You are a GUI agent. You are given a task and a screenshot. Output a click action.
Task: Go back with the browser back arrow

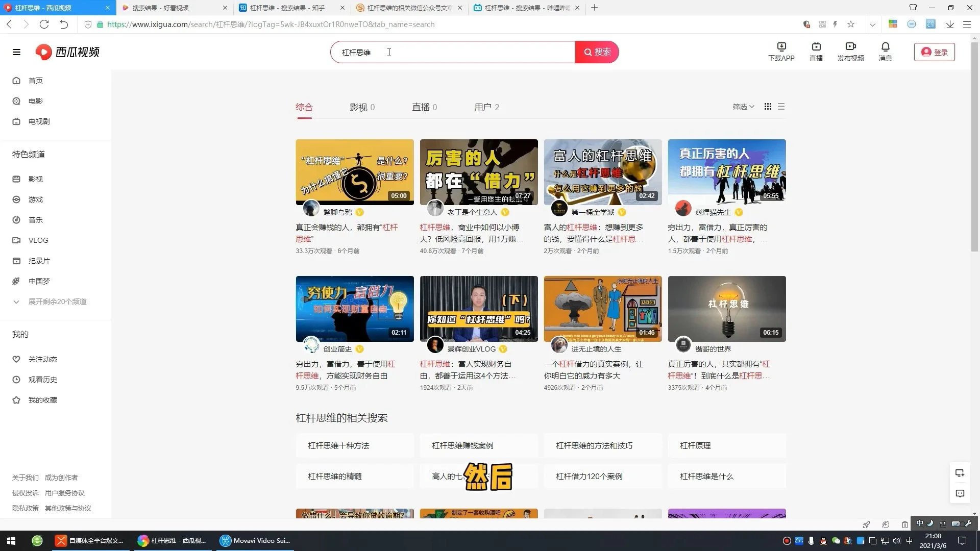[9, 24]
